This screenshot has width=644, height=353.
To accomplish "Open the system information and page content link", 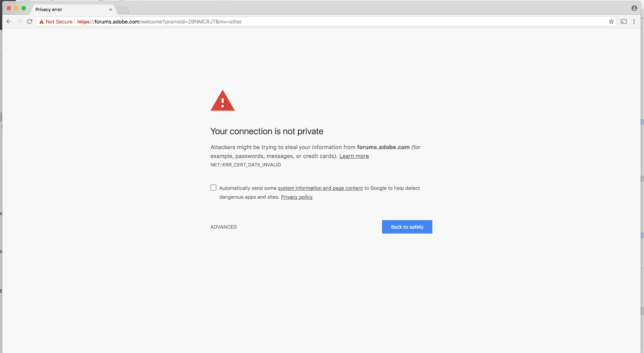I will (x=320, y=188).
